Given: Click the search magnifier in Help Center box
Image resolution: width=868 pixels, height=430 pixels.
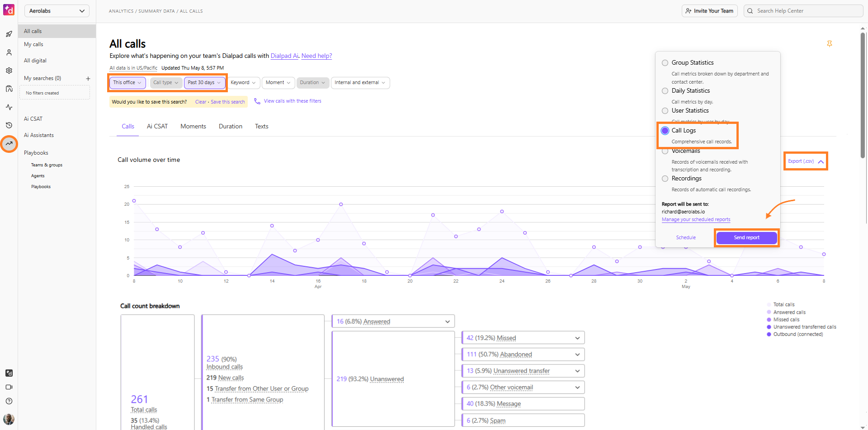Looking at the screenshot, I should click(x=750, y=11).
